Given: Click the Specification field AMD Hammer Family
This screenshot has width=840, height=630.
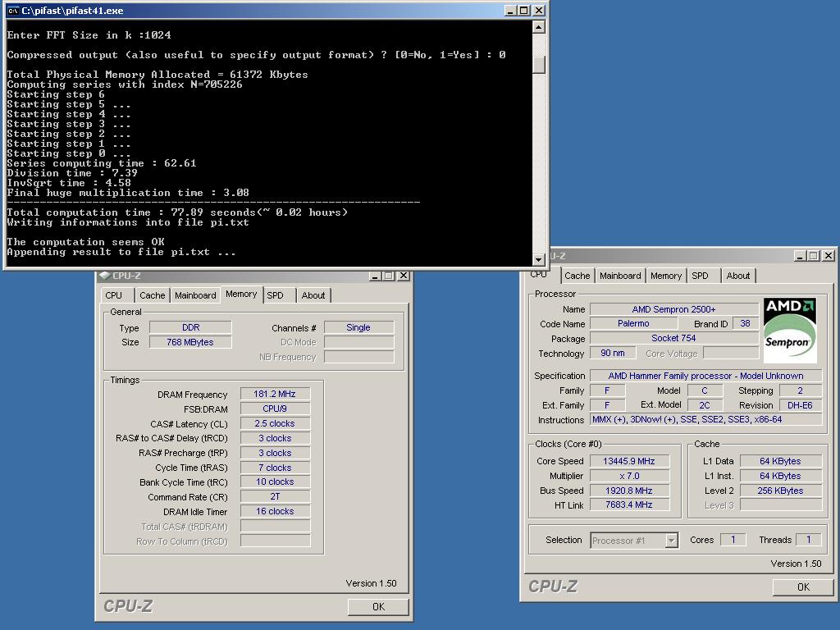Looking at the screenshot, I should tap(705, 376).
